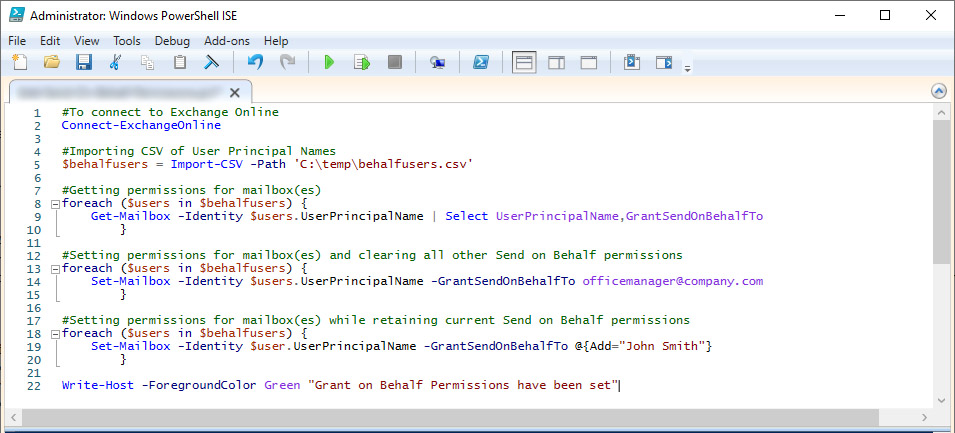The width and height of the screenshot is (955, 433).
Task: Stop the running operation
Action: [395, 62]
